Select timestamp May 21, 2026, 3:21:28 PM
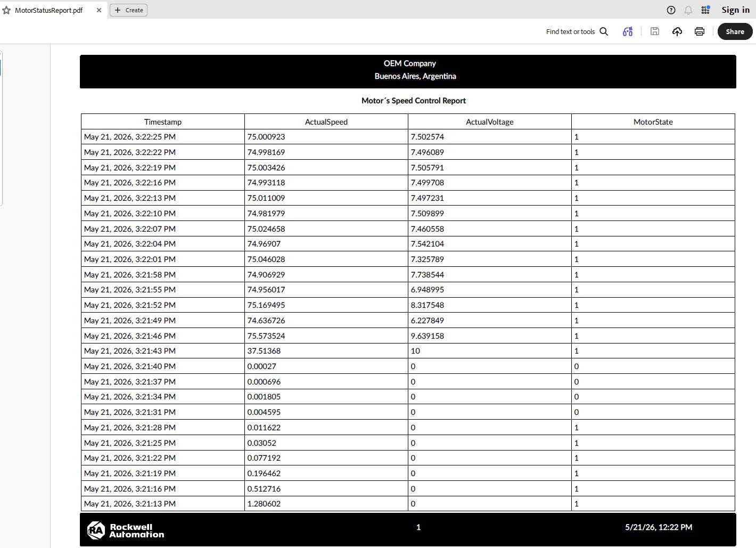This screenshot has height=548, width=756. pyautogui.click(x=130, y=428)
